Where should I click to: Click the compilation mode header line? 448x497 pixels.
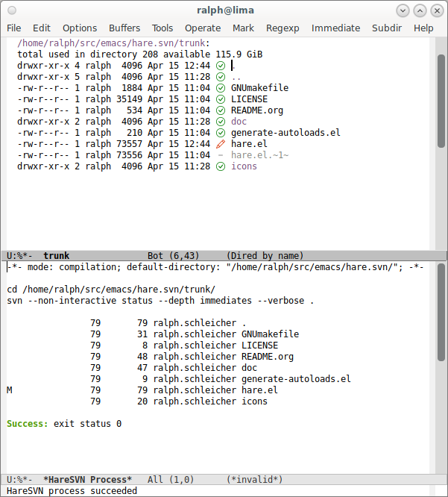pyautogui.click(x=215, y=267)
